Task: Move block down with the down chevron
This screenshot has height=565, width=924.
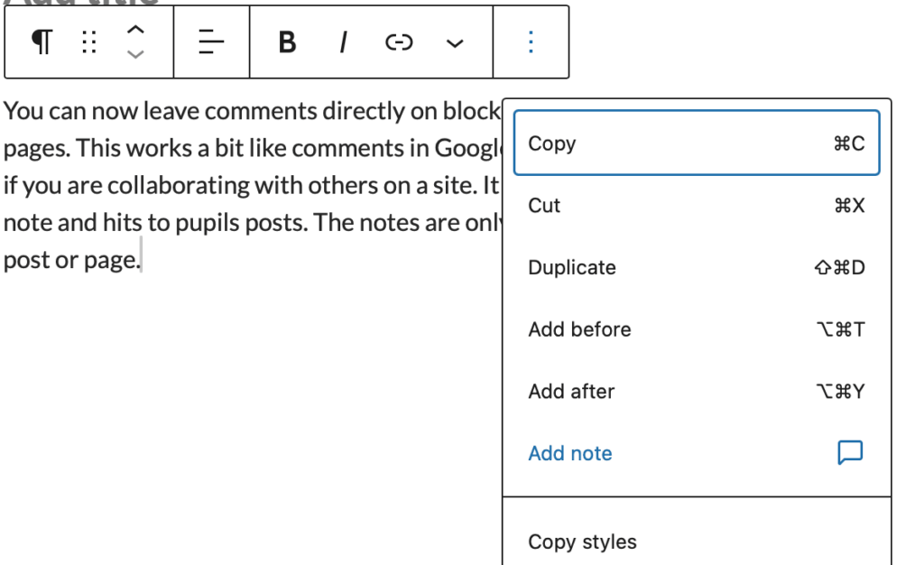Action: [x=135, y=55]
